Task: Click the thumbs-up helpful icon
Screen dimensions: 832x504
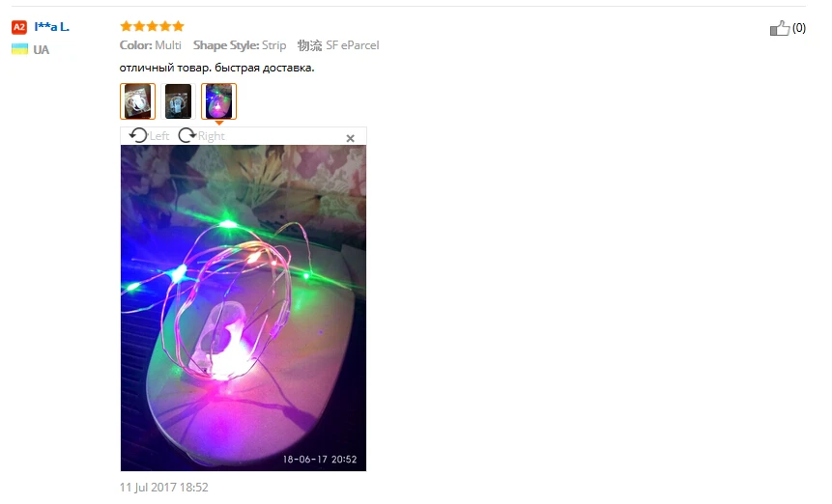Action: (780, 28)
